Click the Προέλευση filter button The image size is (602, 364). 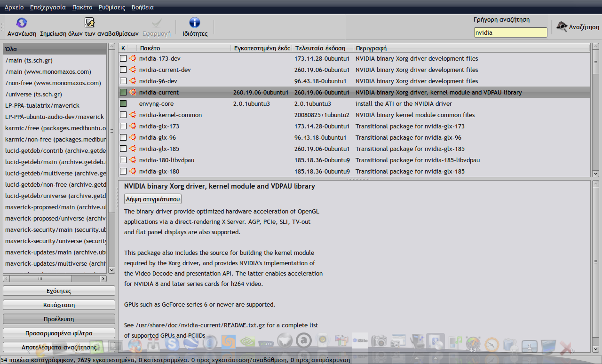tap(59, 319)
